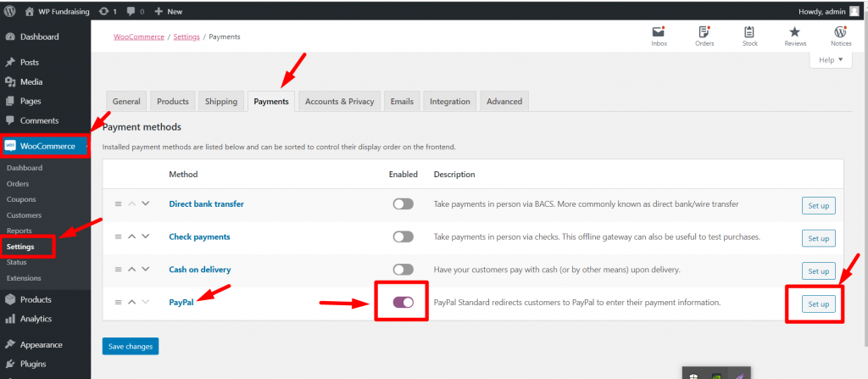Open the Stock activity panel icon
This screenshot has height=379, width=868.
coord(749,36)
